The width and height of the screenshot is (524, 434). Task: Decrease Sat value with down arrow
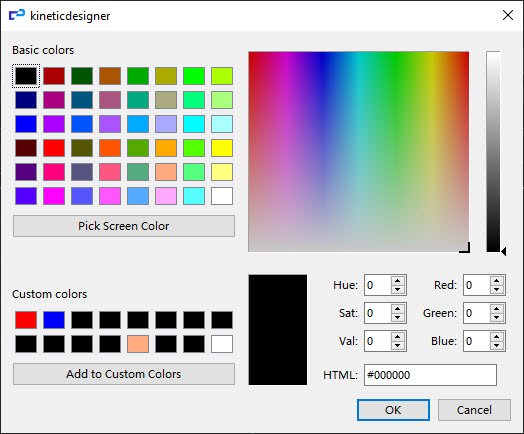click(x=397, y=317)
